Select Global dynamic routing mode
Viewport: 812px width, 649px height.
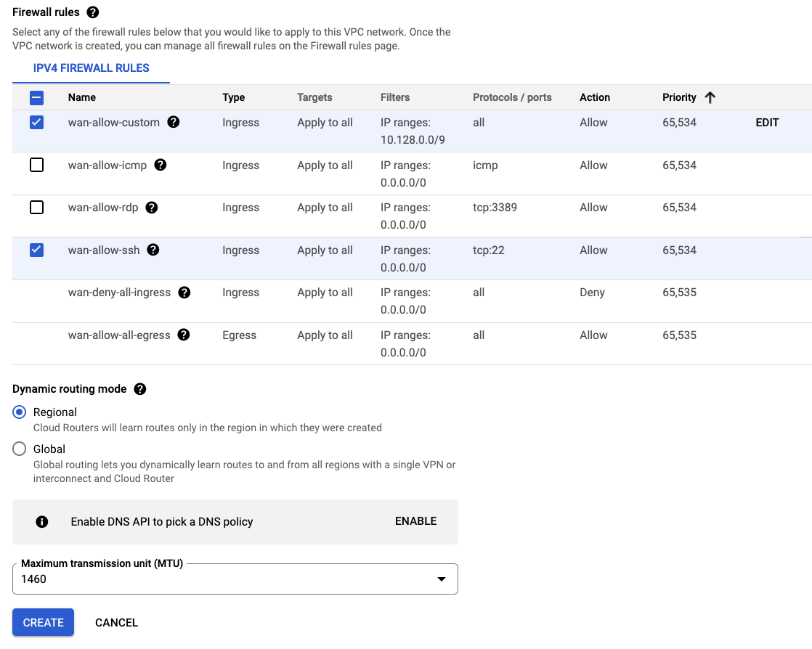pos(20,449)
